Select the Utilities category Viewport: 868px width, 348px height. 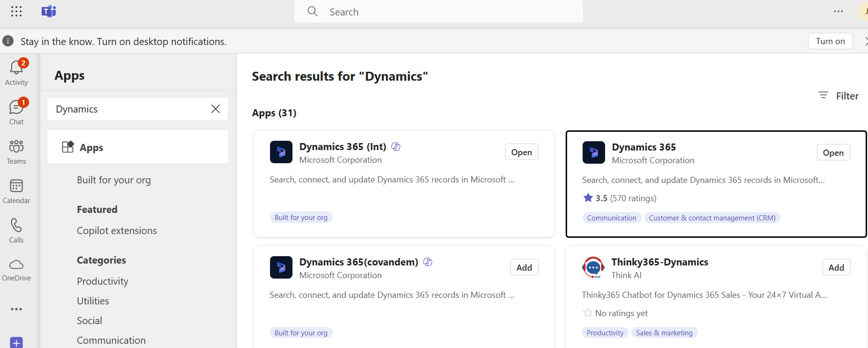(x=93, y=301)
